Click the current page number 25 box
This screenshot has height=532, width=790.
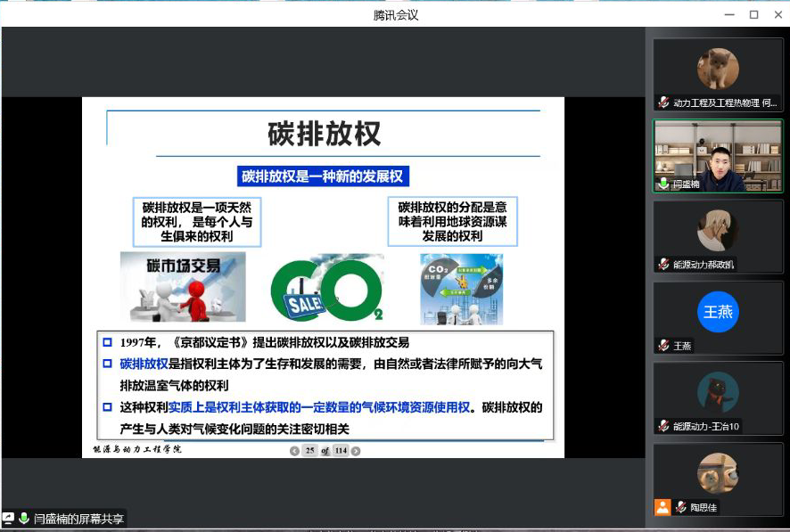[x=310, y=451]
